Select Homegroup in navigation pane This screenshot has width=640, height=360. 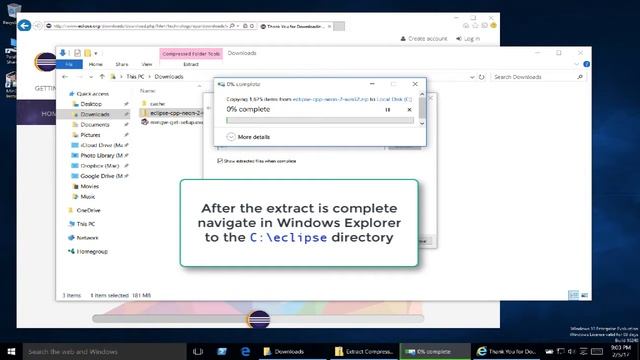coord(92,251)
